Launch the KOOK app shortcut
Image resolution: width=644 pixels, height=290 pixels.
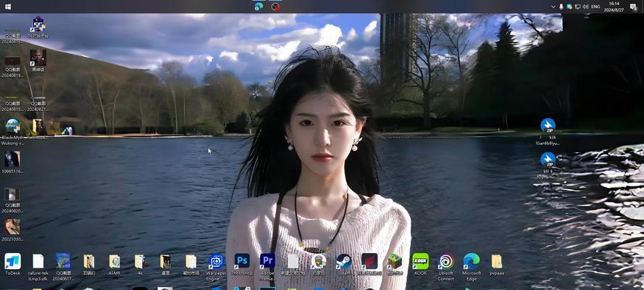pyautogui.click(x=420, y=261)
